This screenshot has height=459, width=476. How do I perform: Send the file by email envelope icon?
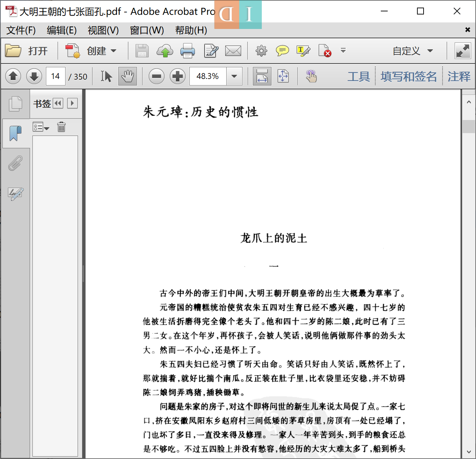click(x=233, y=51)
